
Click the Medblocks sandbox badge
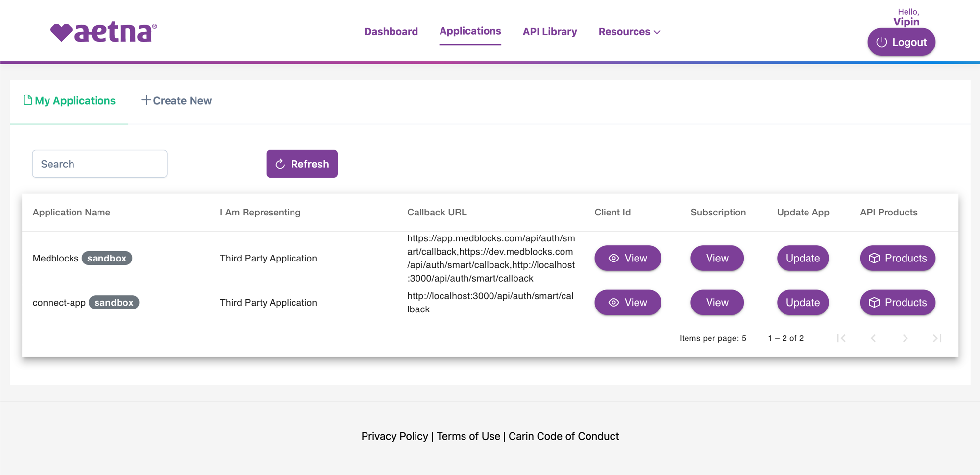point(107,258)
